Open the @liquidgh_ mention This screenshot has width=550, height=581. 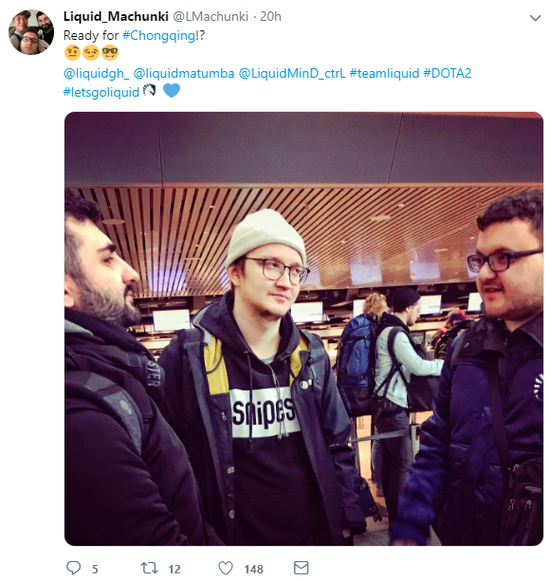click(x=96, y=73)
